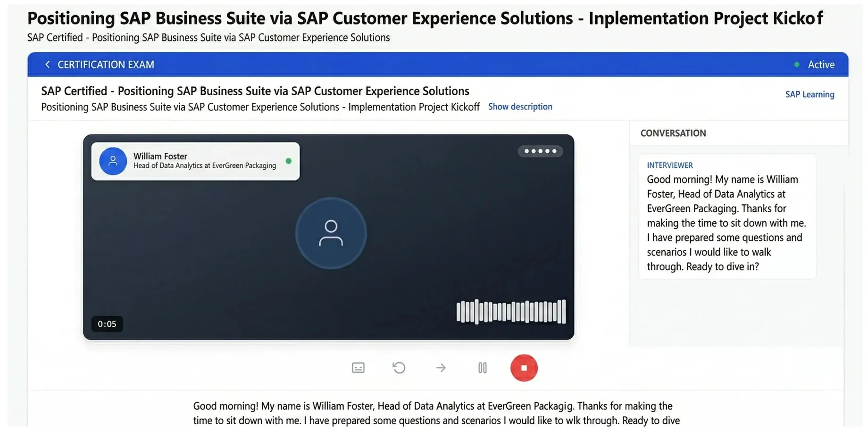The width and height of the screenshot is (868, 429).
Task: Click William Foster's blue avatar icon
Action: pyautogui.click(x=113, y=161)
